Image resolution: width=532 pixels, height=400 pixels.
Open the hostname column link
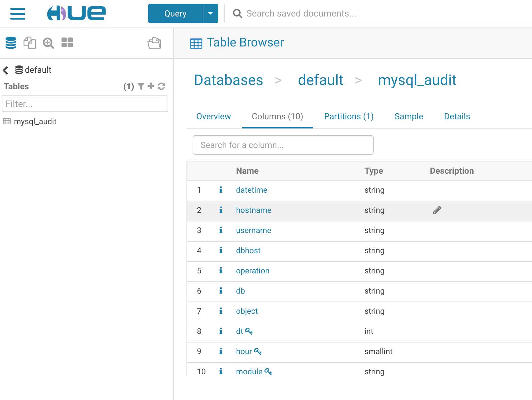(x=254, y=210)
